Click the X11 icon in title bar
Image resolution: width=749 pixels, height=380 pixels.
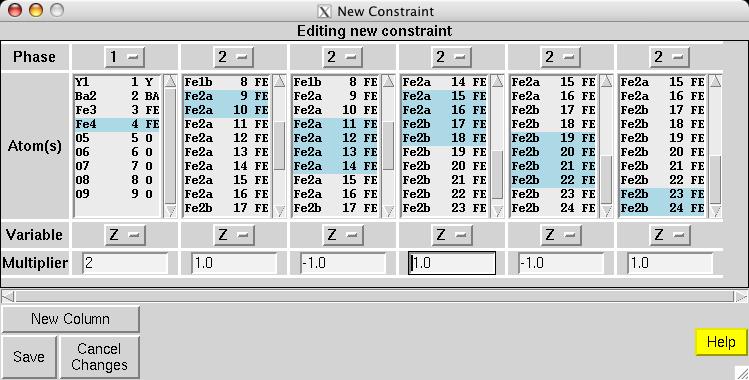click(325, 11)
